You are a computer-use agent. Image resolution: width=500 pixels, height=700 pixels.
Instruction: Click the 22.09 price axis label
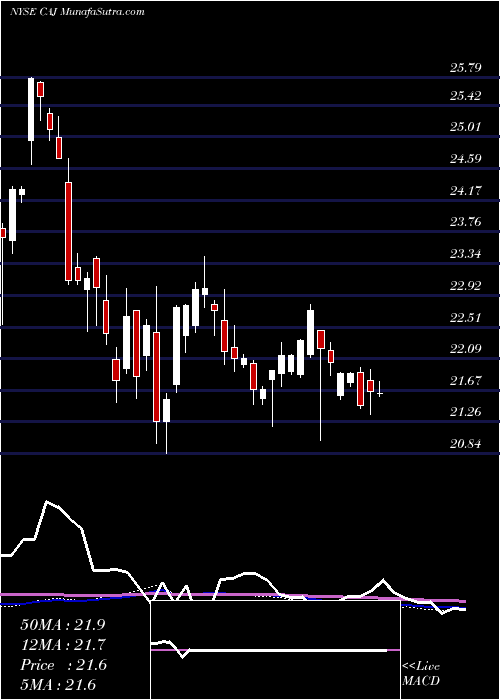[x=466, y=348]
